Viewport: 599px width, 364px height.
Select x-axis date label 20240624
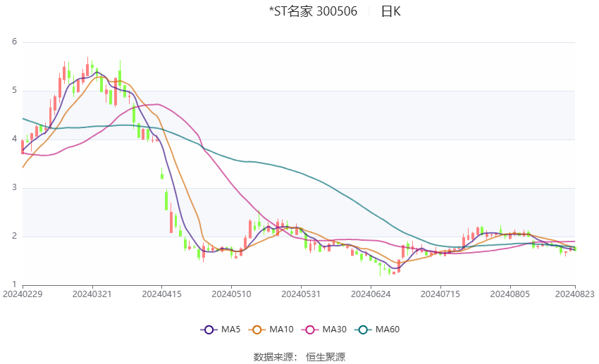[x=371, y=294]
